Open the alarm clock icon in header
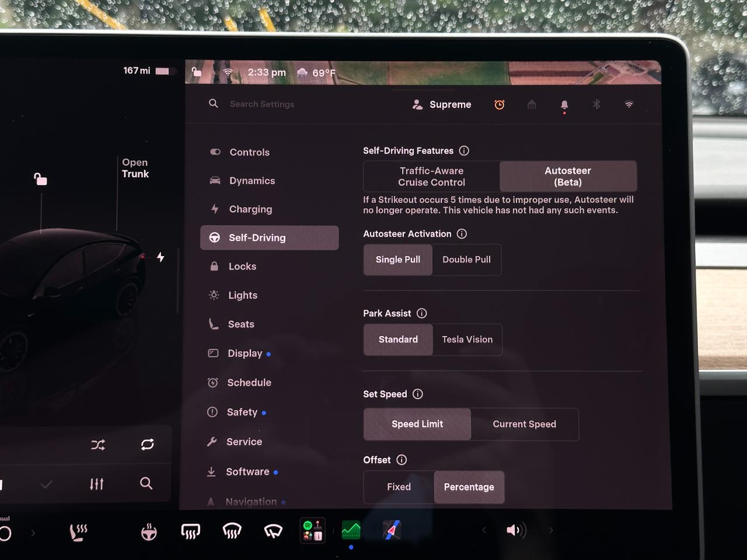The width and height of the screenshot is (747, 560). coord(500,104)
